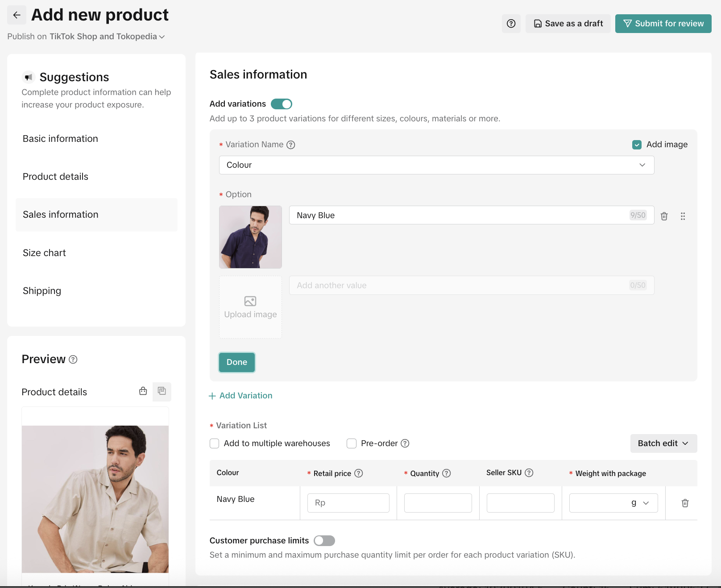Click the copy layout preview icon
The height and width of the screenshot is (588, 721).
point(162,391)
